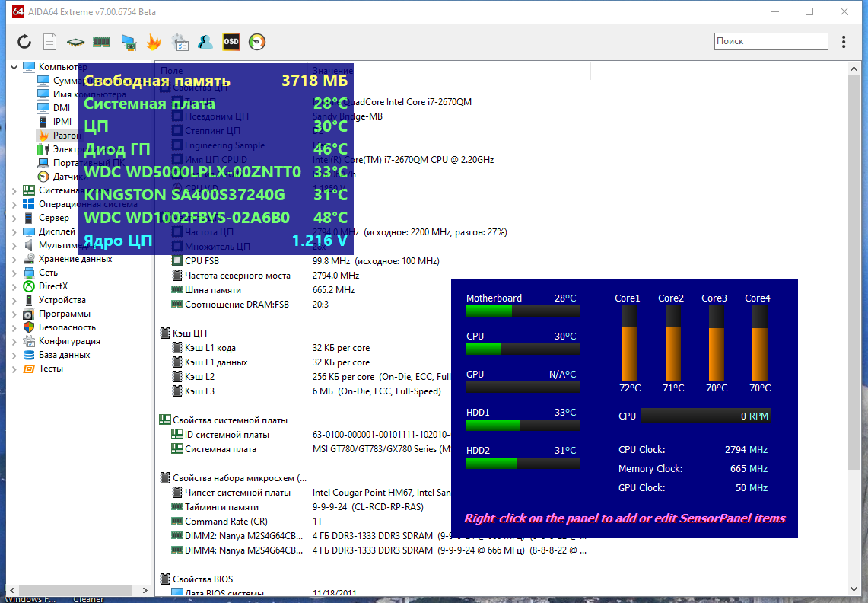Image resolution: width=868 pixels, height=603 pixels.
Task: Select IPMI item in the tree
Action: tap(62, 121)
